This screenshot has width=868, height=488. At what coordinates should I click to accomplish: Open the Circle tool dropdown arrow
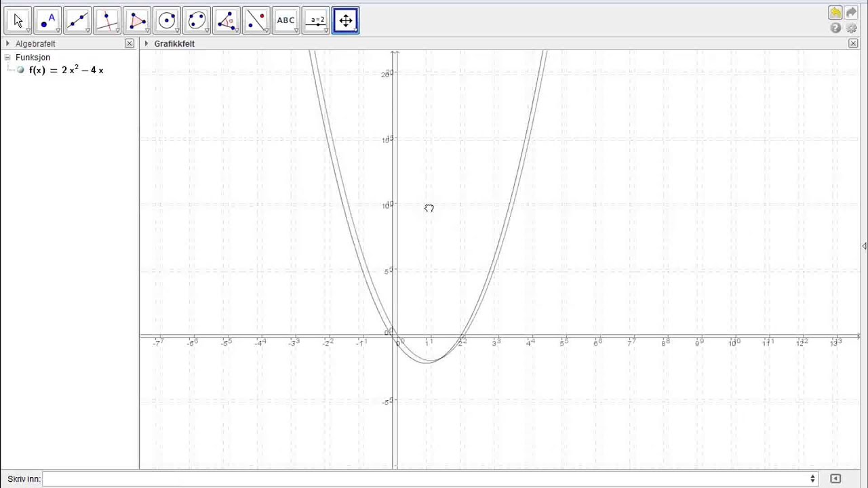[178, 30]
